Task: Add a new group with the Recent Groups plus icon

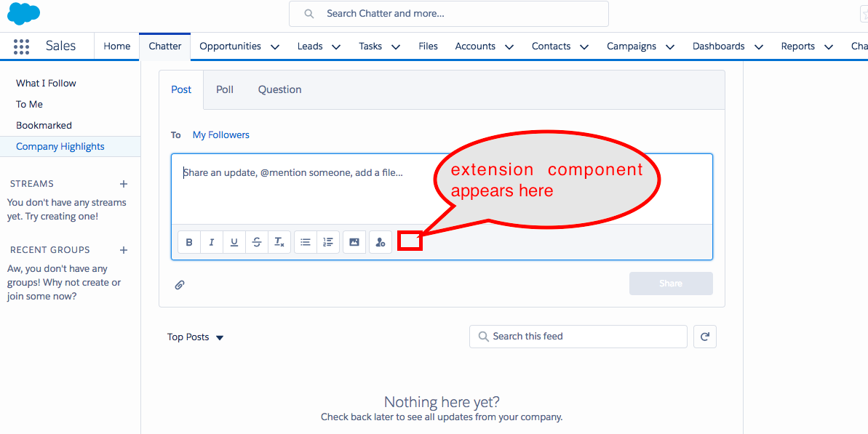Action: pos(124,250)
